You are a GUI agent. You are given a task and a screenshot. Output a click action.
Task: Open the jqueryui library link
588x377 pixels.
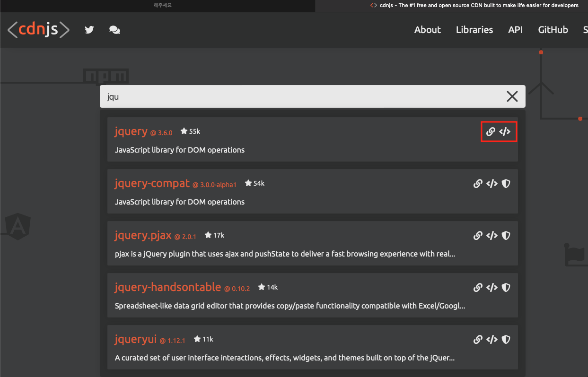135,339
